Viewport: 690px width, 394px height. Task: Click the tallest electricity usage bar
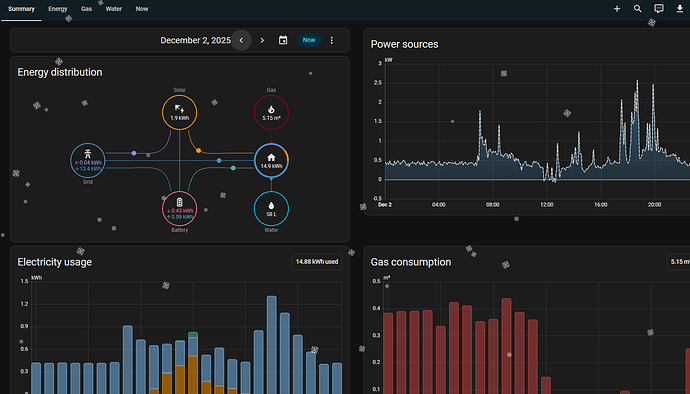(x=272, y=345)
